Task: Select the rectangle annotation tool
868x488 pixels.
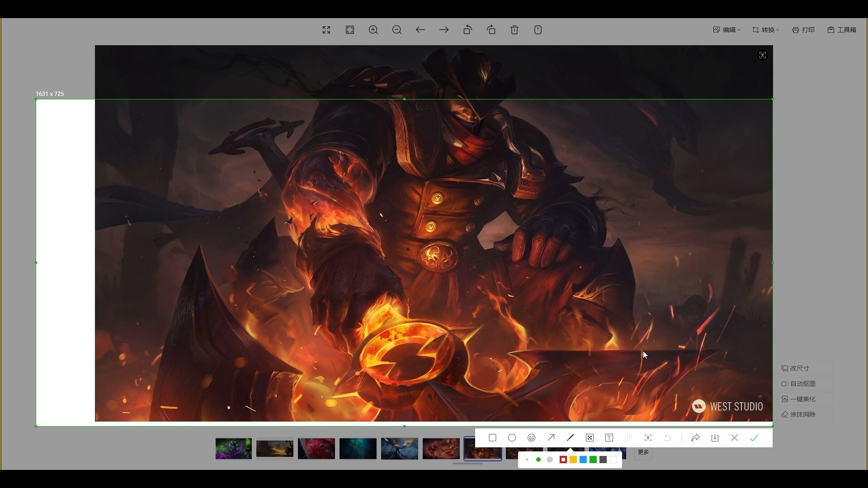Action: click(493, 438)
